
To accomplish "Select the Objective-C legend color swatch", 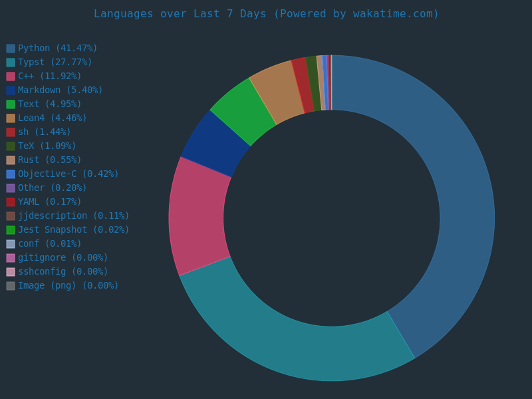I will tap(11, 174).
